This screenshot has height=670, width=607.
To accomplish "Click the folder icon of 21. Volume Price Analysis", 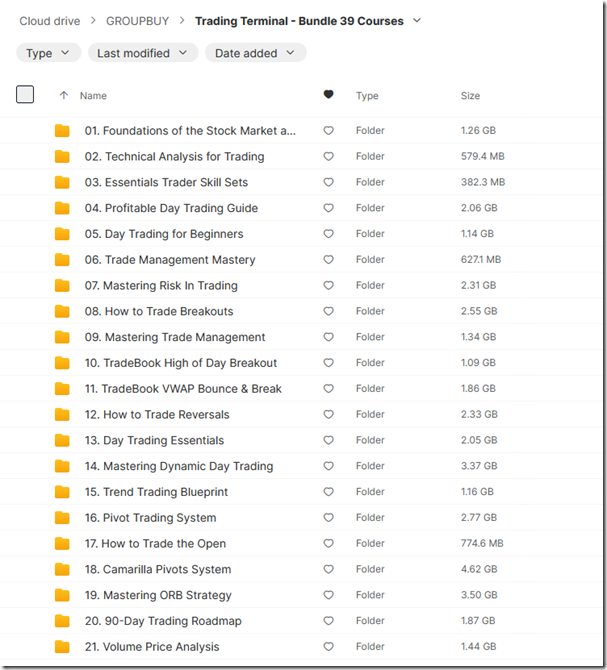I will tap(62, 646).
